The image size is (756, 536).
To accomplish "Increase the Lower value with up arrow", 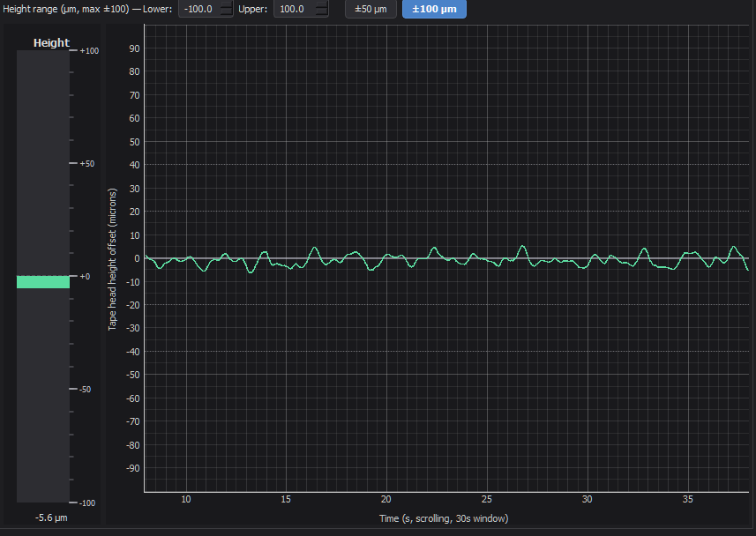I will [x=226, y=5].
